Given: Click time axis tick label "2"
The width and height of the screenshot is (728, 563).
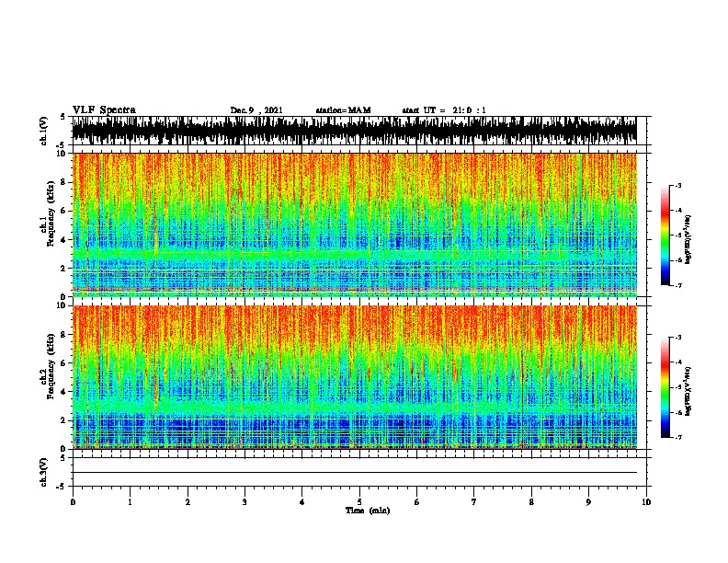Looking at the screenshot, I should tap(188, 502).
